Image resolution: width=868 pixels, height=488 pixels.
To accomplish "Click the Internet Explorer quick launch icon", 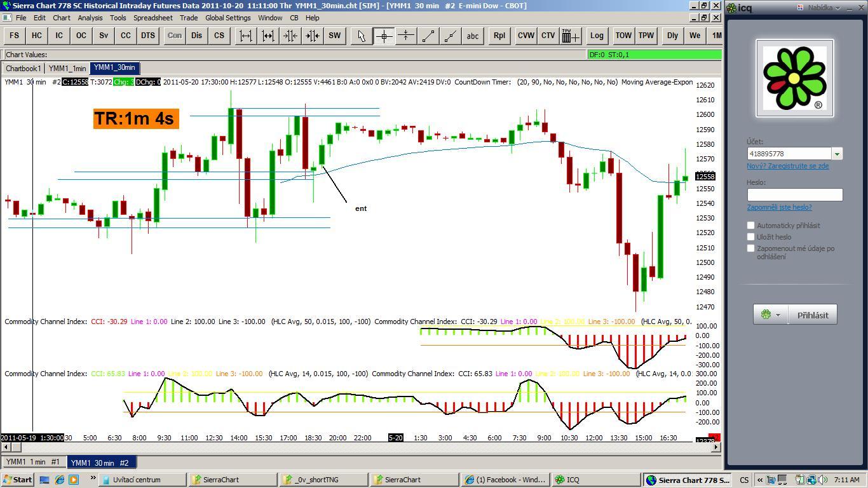I will click(59, 480).
